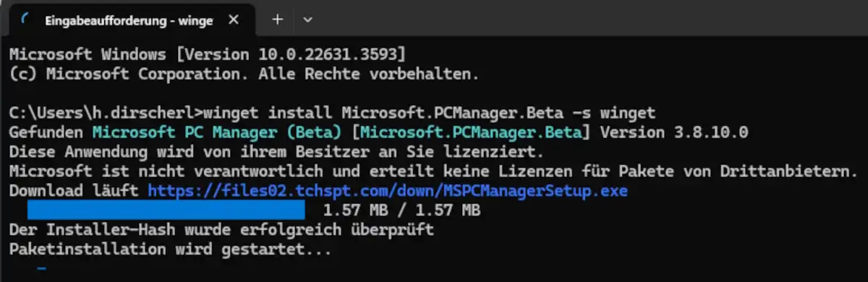Click the Microsoft Corporation copyright line
868x282 pixels.
[244, 74]
